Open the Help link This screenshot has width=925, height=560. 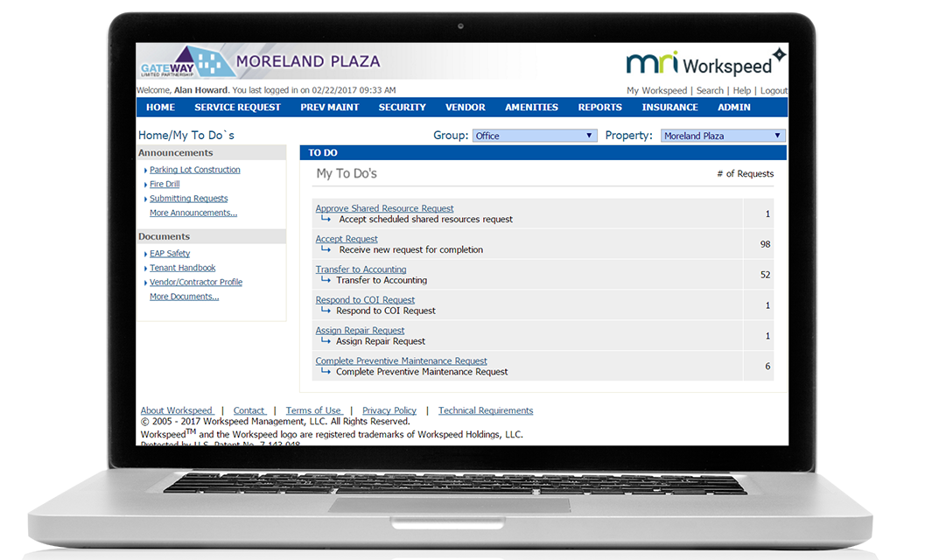click(x=741, y=90)
